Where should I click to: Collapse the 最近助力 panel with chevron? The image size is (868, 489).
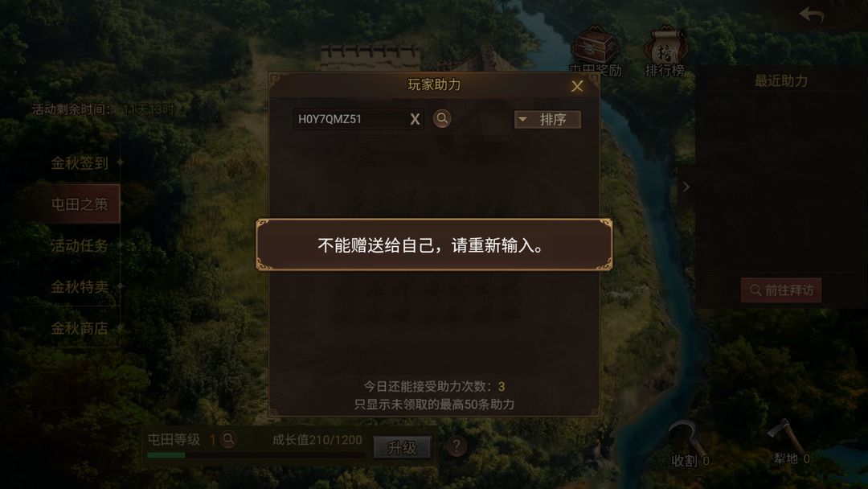(686, 187)
